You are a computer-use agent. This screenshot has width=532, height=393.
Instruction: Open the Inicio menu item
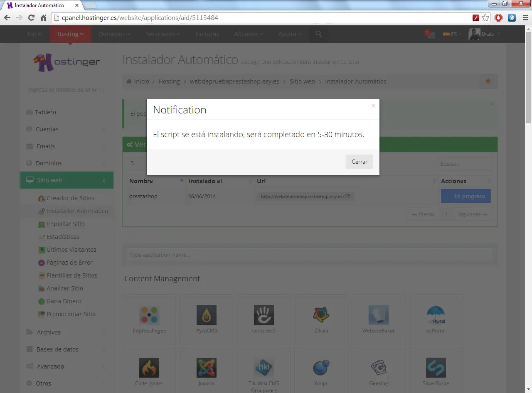coord(35,34)
